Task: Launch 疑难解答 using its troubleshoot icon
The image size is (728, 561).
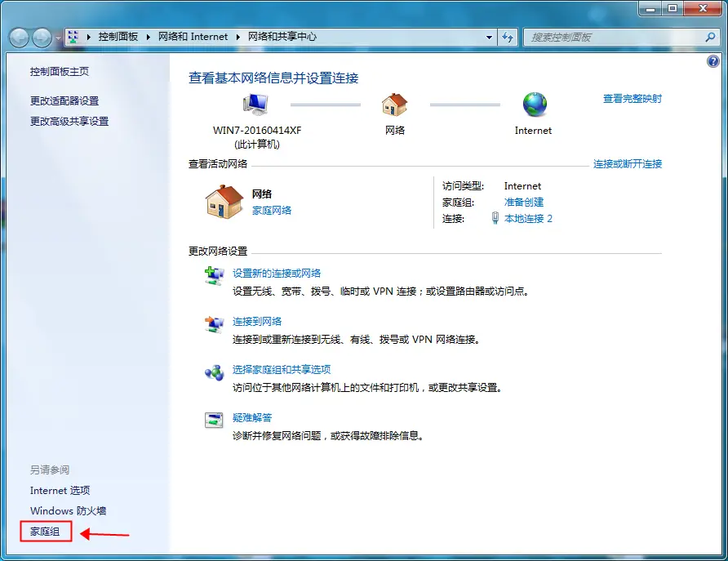Action: pyautogui.click(x=215, y=419)
